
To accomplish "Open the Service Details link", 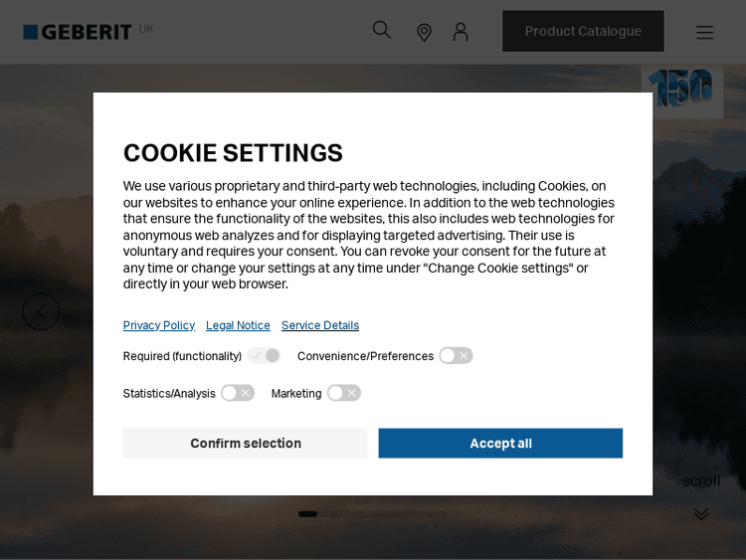I will click(x=320, y=325).
